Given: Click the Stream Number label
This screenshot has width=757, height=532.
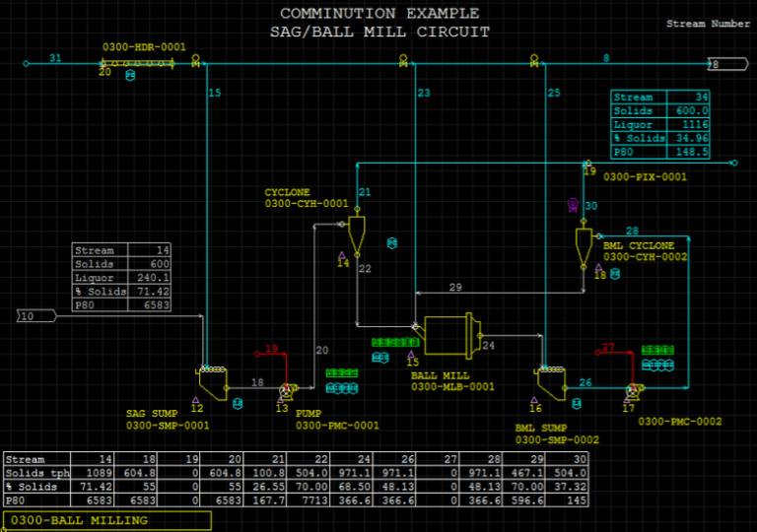Looking at the screenshot, I should coord(708,23).
